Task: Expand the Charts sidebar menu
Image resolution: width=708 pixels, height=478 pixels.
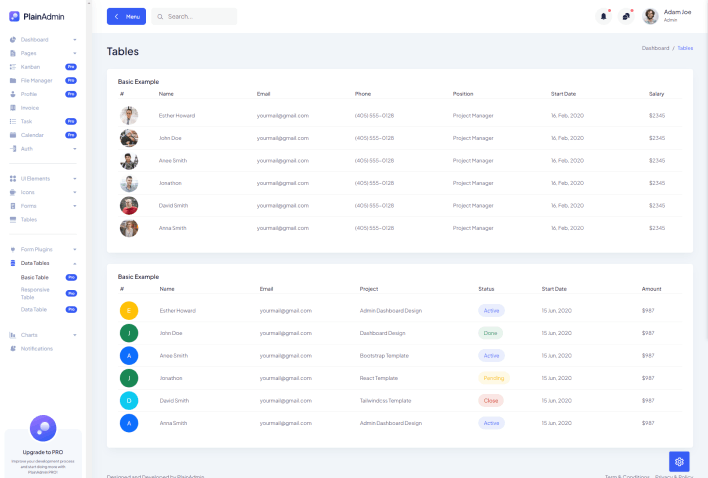Action: (x=42, y=335)
